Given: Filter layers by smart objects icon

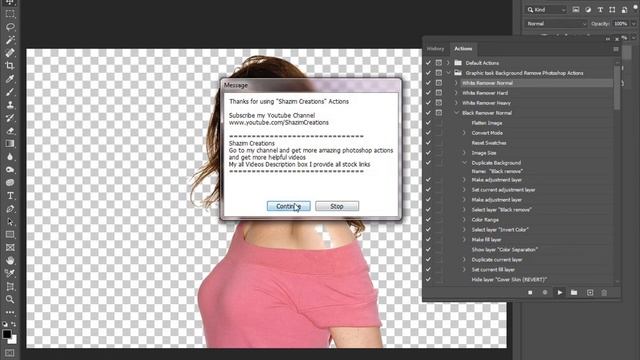Looking at the screenshot, I should point(624,10).
